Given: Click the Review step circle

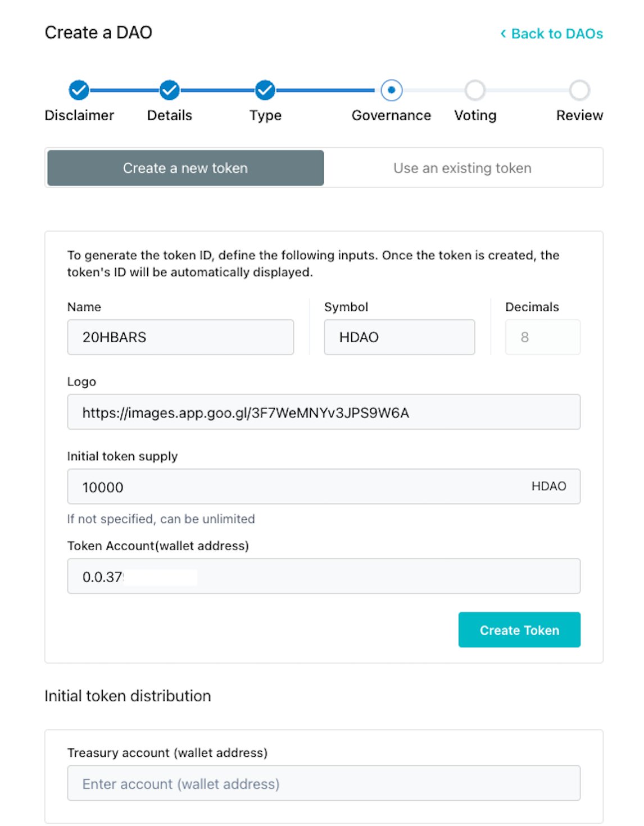Looking at the screenshot, I should (x=579, y=90).
